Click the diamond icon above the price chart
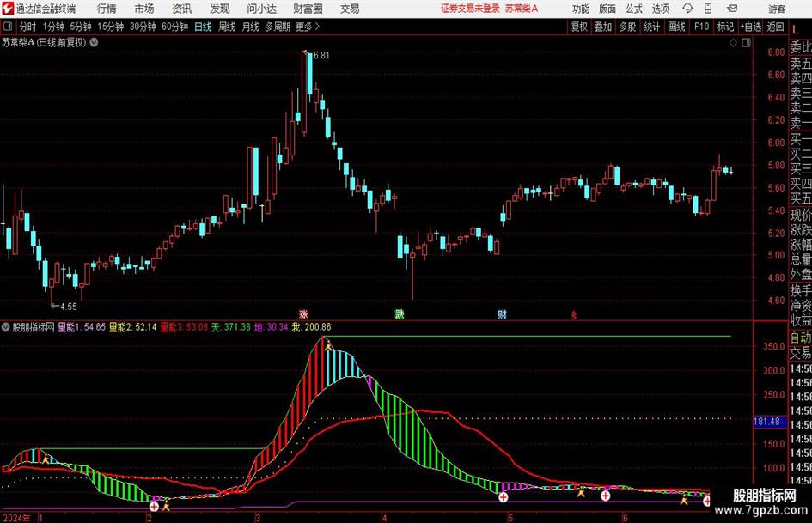Screen dimensions: 812x523 (733, 43)
